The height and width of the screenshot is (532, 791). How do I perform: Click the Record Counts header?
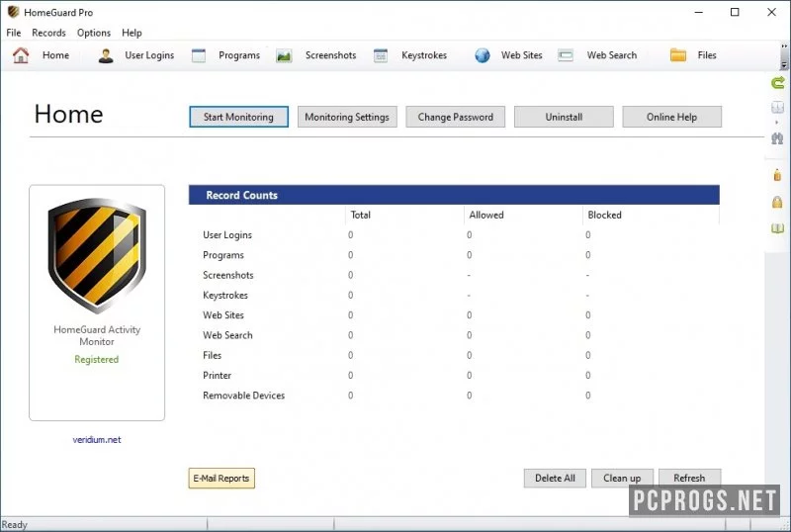point(454,195)
